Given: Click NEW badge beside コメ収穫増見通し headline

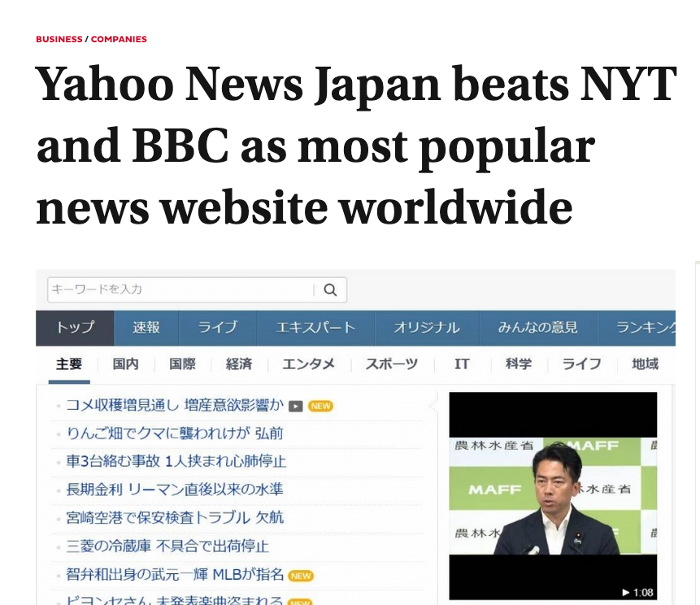Looking at the screenshot, I should [320, 407].
